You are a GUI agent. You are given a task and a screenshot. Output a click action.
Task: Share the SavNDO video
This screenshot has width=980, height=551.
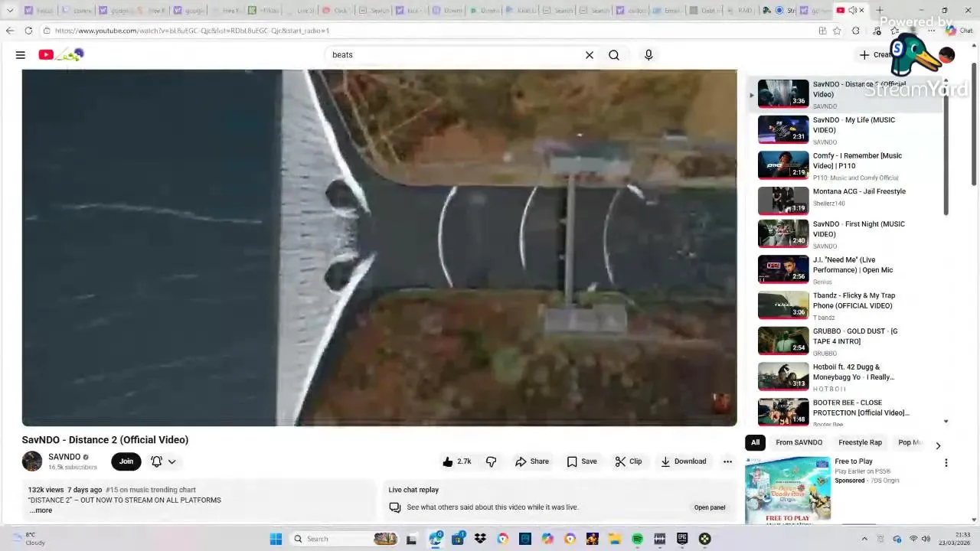(x=532, y=461)
